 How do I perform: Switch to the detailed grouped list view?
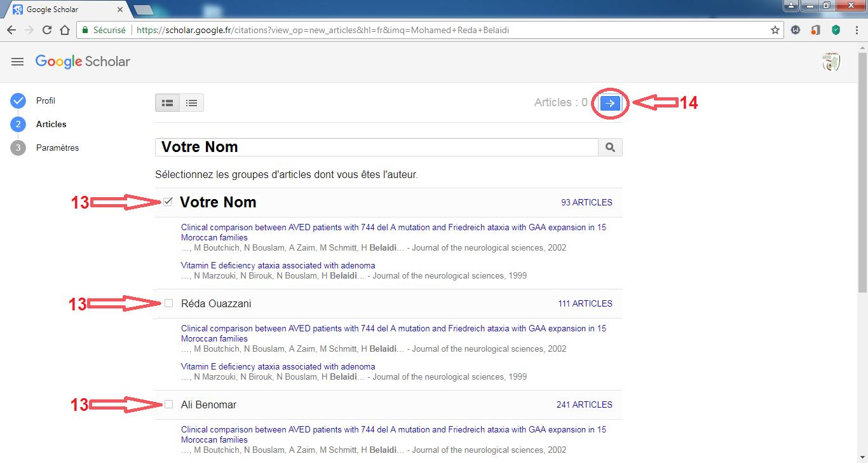(168, 103)
